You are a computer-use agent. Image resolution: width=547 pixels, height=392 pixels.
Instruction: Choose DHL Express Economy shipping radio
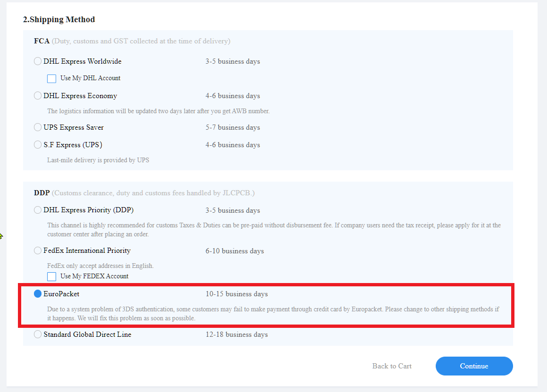point(38,96)
